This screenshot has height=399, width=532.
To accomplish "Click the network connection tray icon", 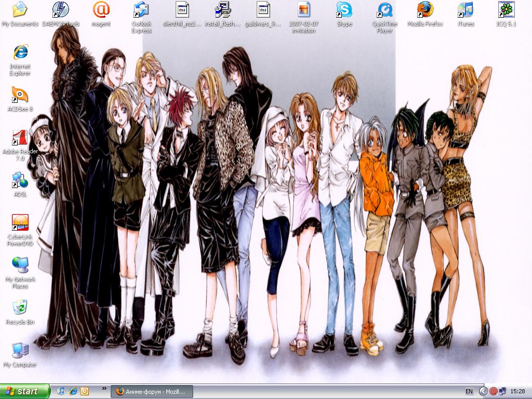I will pos(502,392).
